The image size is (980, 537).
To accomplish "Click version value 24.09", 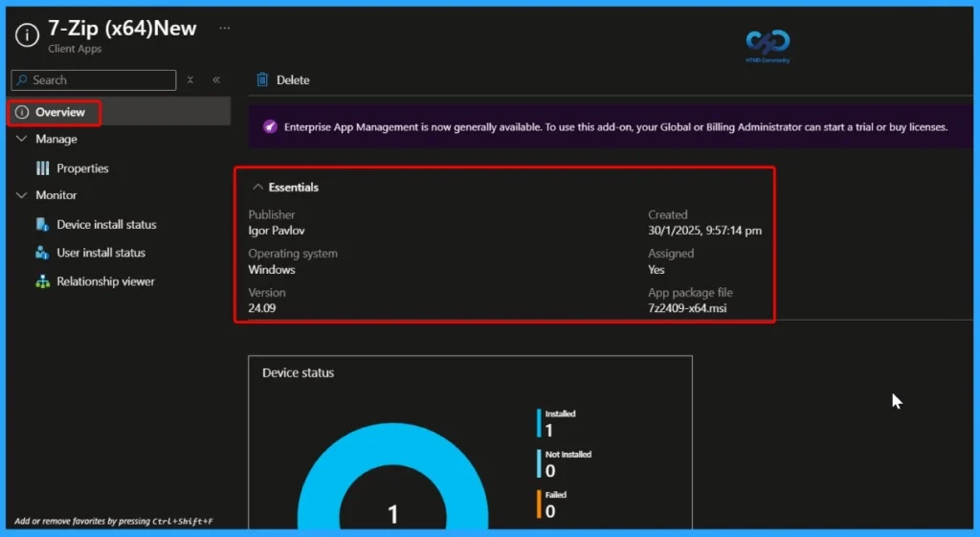I will pyautogui.click(x=262, y=307).
